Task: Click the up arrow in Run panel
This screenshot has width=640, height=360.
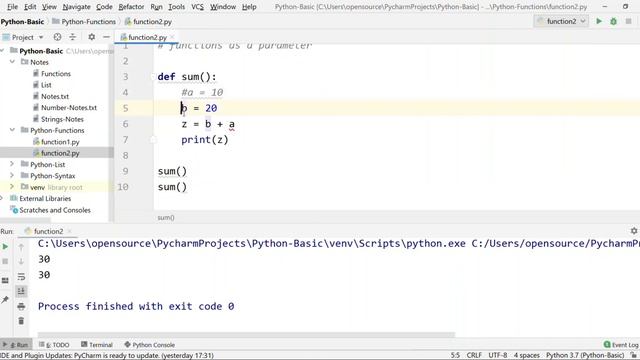Action: click(x=21, y=247)
